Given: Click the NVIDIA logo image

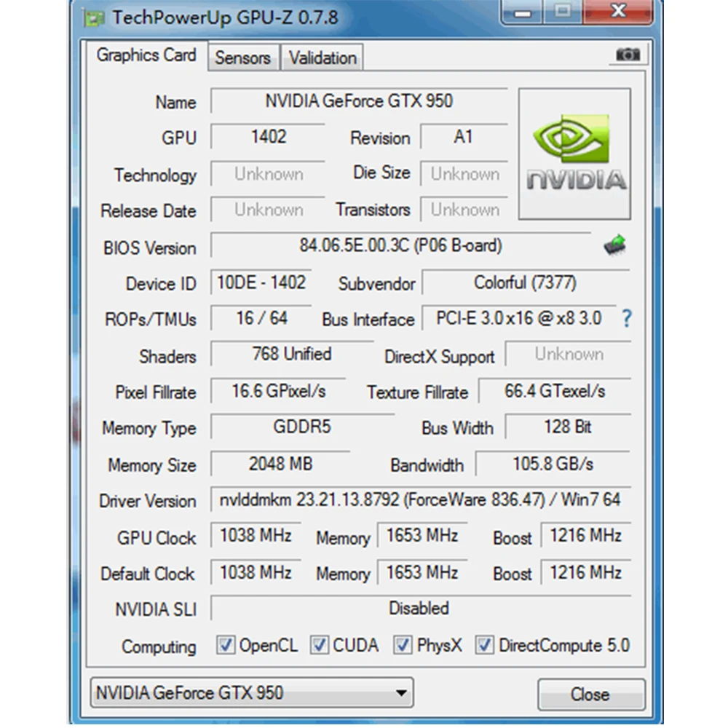Looking at the screenshot, I should click(575, 154).
